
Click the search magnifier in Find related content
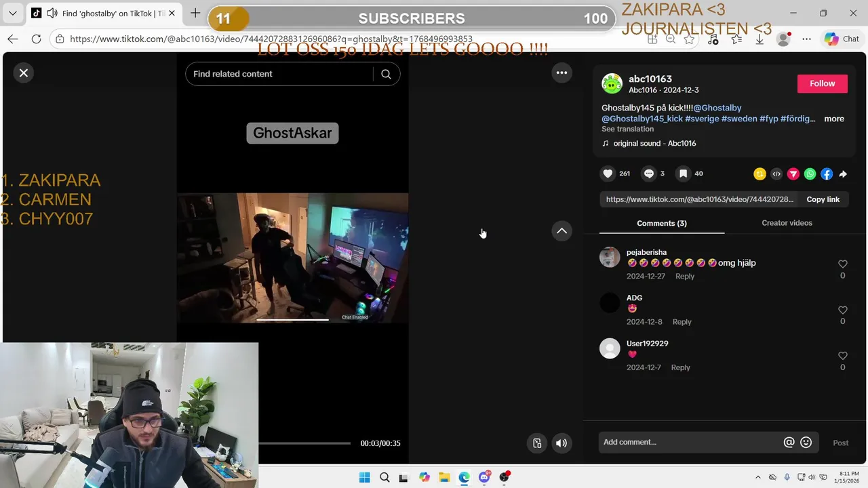[x=386, y=74]
